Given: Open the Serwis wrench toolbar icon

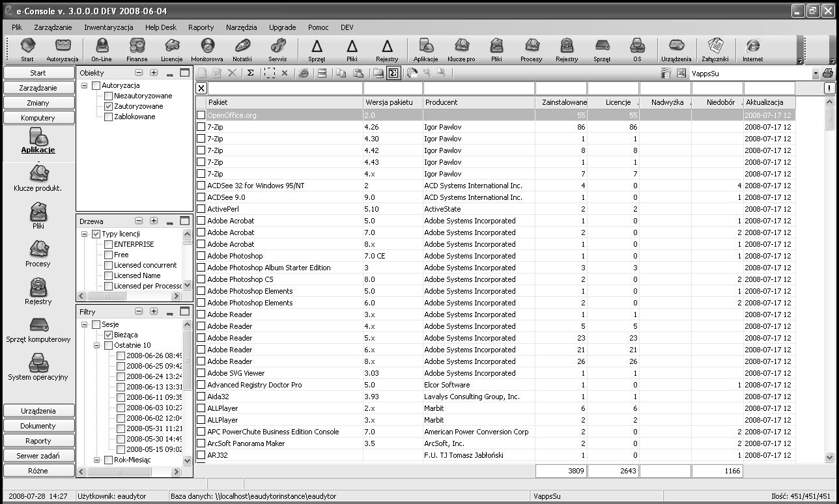Looking at the screenshot, I should click(x=277, y=50).
